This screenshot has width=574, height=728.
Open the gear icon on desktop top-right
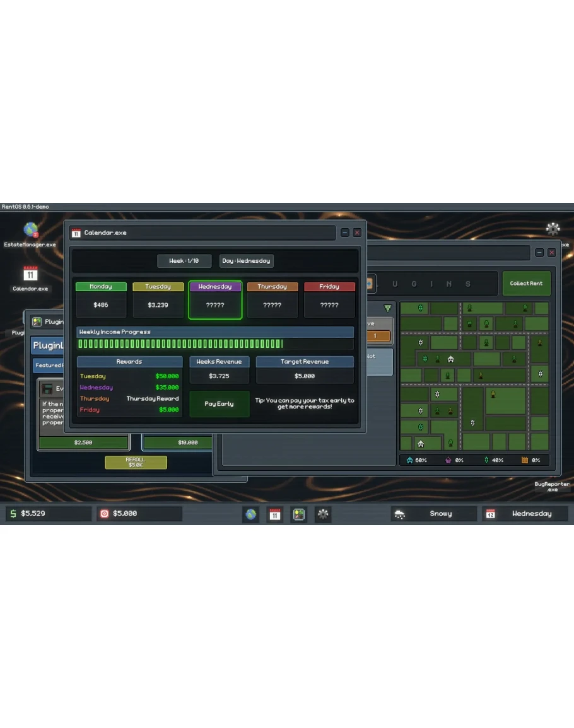click(x=553, y=229)
